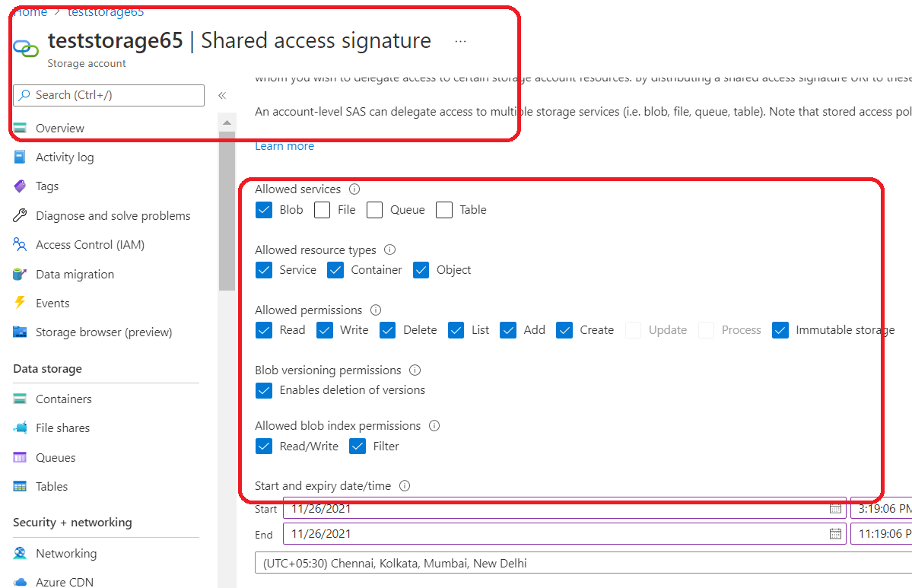Image resolution: width=912 pixels, height=588 pixels.
Task: Toggle the Container resource type checkbox
Action: click(x=335, y=270)
